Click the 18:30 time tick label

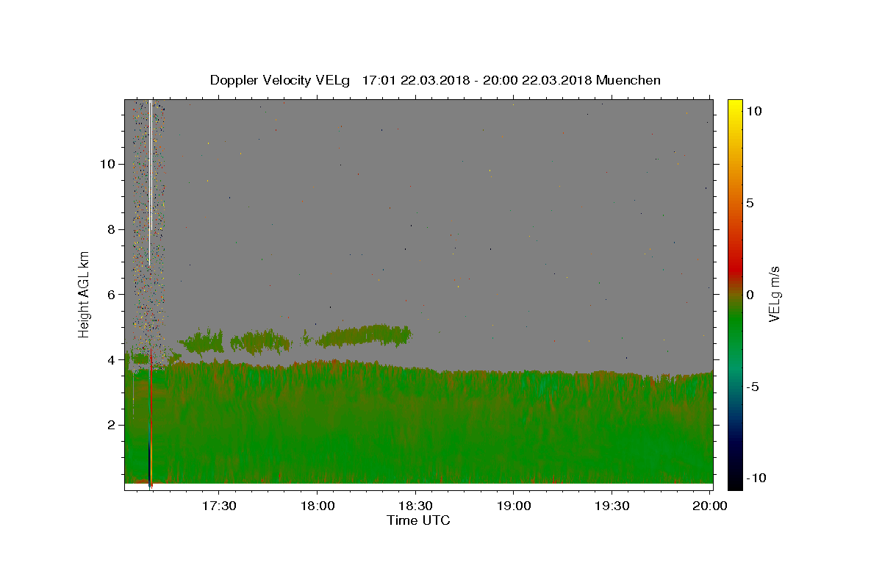[415, 506]
